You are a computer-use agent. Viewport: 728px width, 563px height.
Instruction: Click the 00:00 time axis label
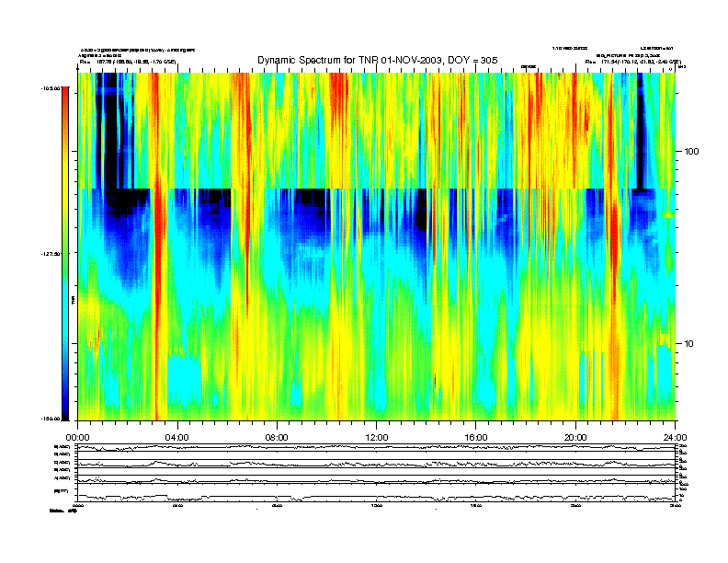77,438
